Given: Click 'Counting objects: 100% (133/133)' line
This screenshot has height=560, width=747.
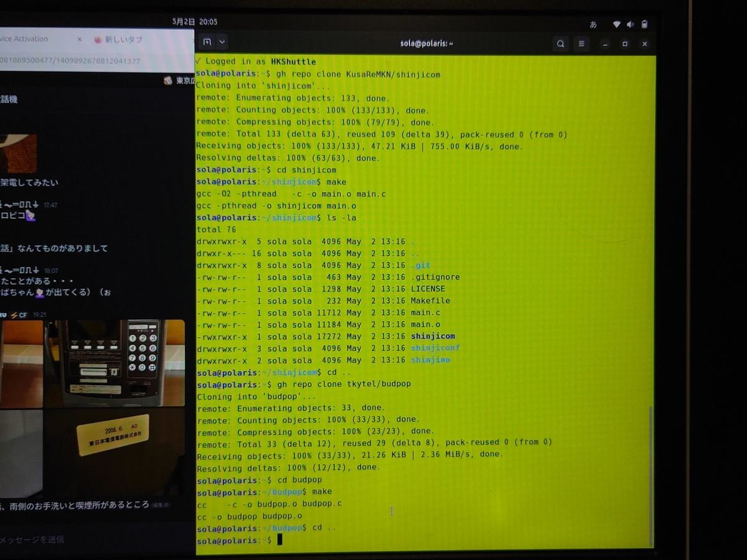Looking at the screenshot, I should tap(312, 110).
